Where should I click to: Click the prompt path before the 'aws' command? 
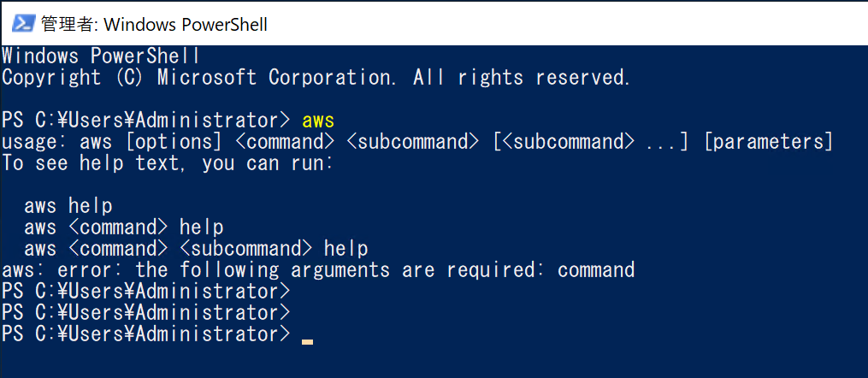146,120
